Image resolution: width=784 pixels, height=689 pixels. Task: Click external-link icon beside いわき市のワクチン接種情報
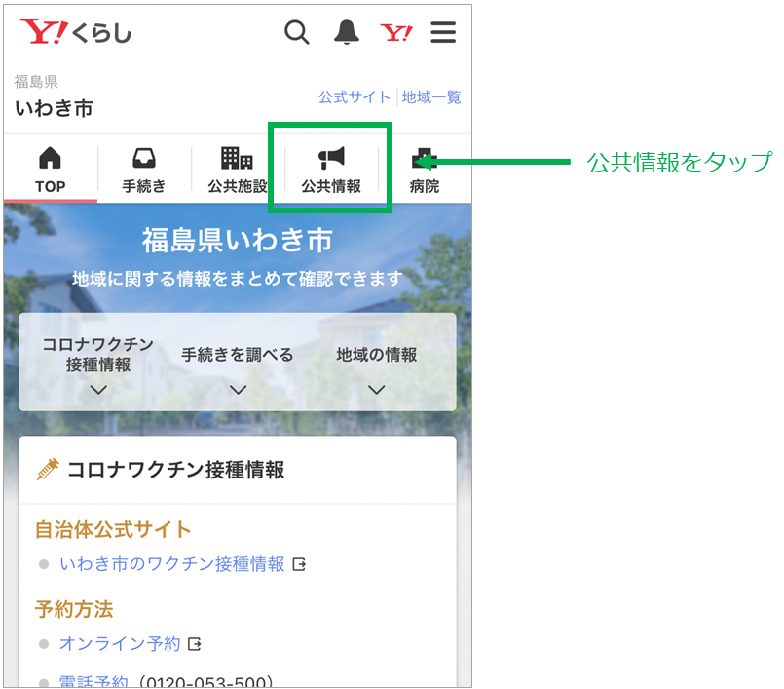pyautogui.click(x=299, y=565)
